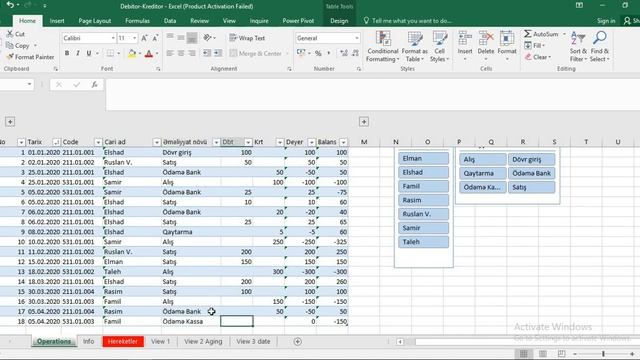Switch to the red Hereketler sheet
The image size is (640, 360).
click(123, 342)
